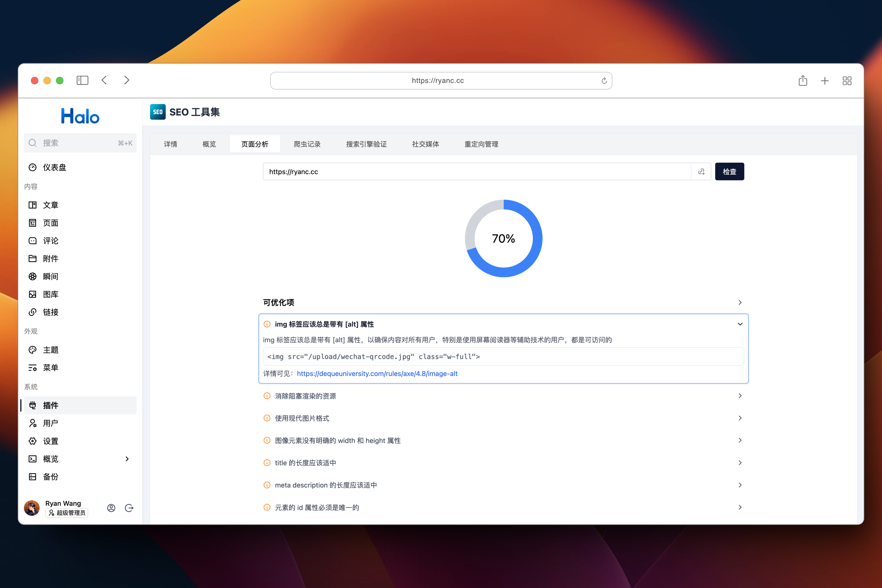
Task: Switch to the 爬虫记录 tab
Action: click(307, 144)
